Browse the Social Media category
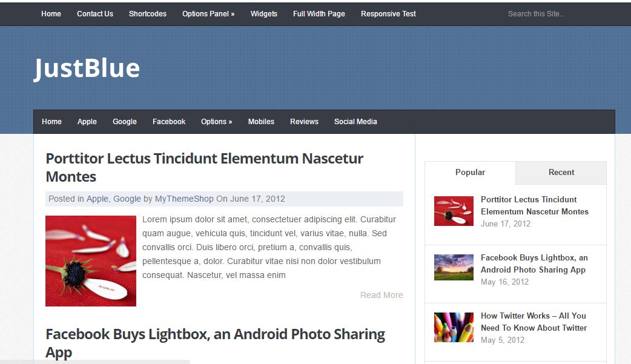This screenshot has height=364, width=631. coord(355,122)
